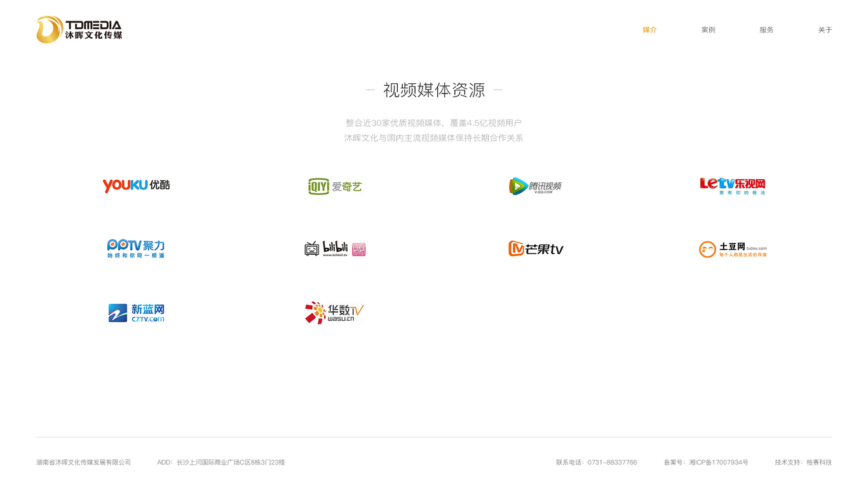Screen dimensions: 868x488
Task: Open the 关于 menu item
Action: point(825,30)
